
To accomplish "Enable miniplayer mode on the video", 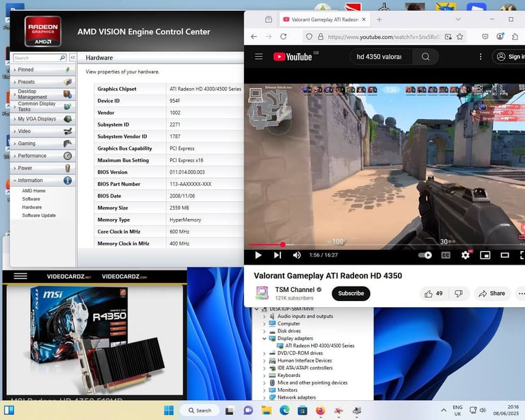I will [x=485, y=255].
